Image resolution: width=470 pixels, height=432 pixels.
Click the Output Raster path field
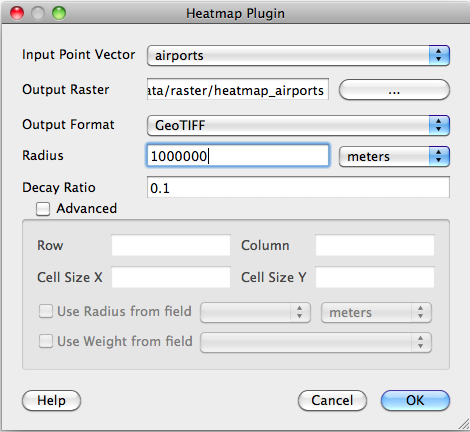coord(238,89)
